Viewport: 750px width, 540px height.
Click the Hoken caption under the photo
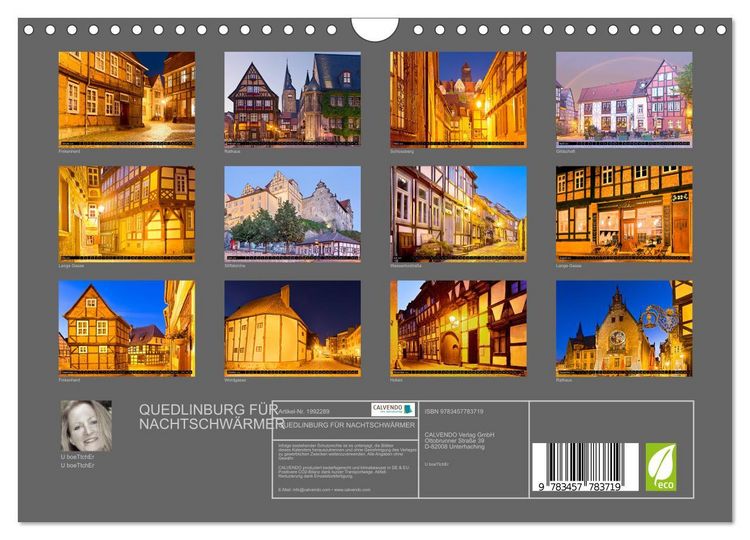pyautogui.click(x=397, y=380)
